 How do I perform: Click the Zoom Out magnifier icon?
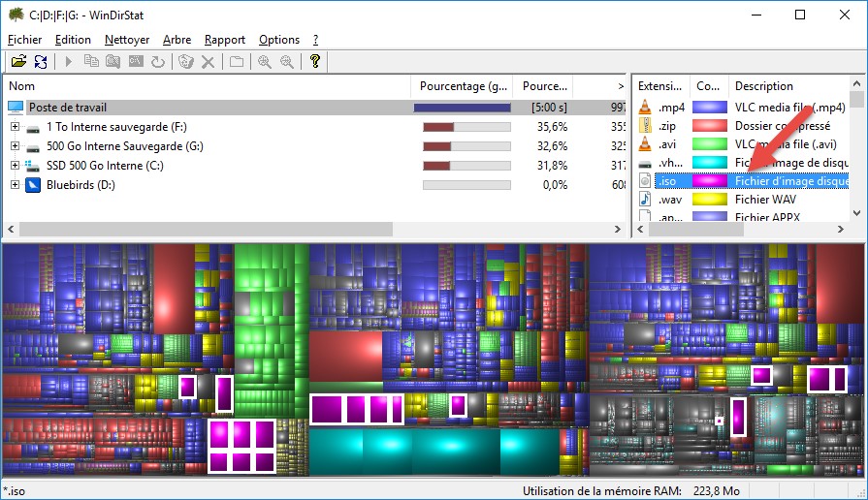pyautogui.click(x=286, y=62)
